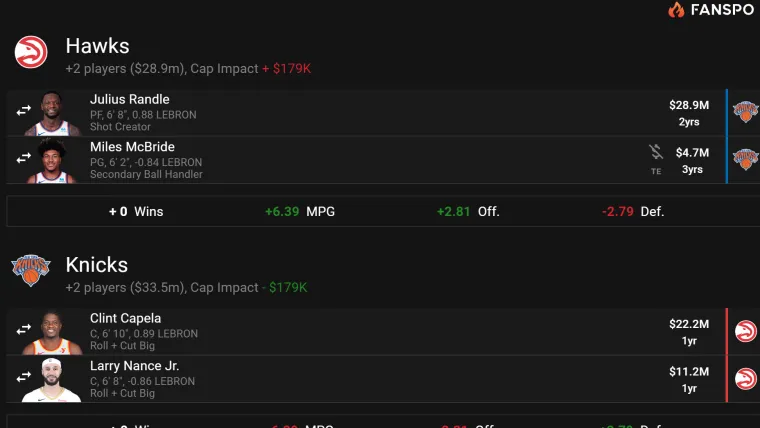Click the swap arrows beside Clint Capela
The width and height of the screenshot is (760, 428).
[x=23, y=330]
